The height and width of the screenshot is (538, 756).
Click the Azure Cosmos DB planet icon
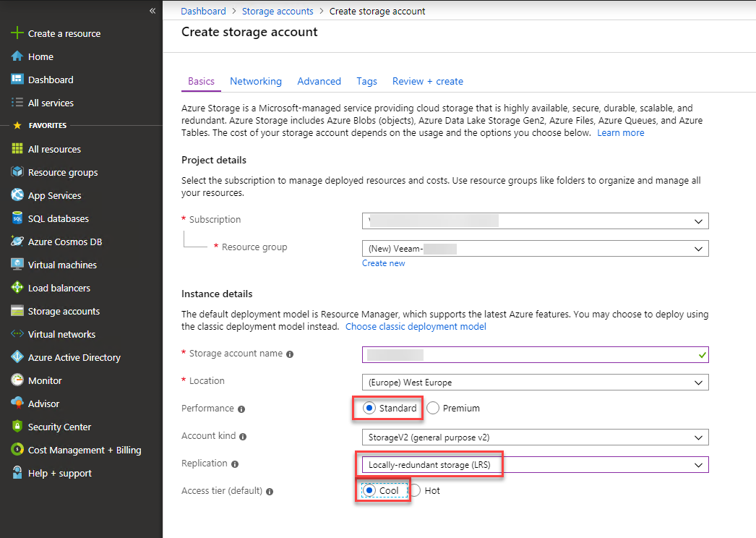tap(17, 242)
